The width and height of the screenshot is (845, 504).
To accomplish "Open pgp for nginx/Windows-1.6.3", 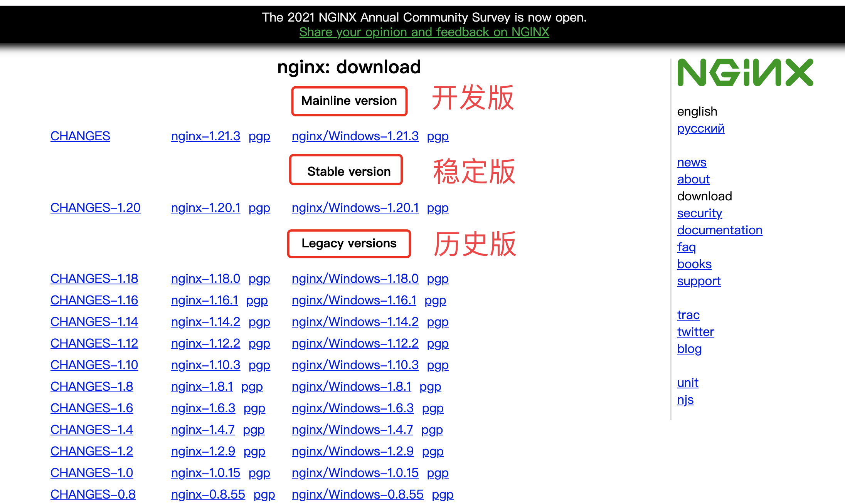I will coord(433,408).
